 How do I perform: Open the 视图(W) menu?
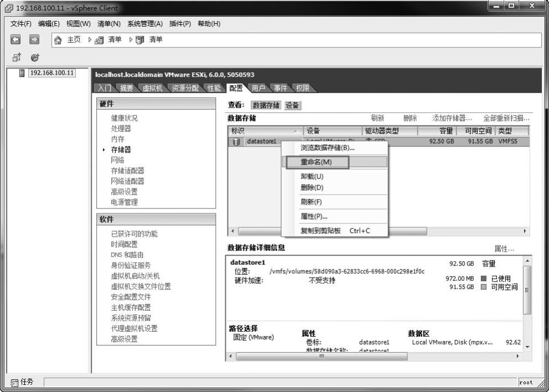pos(79,23)
